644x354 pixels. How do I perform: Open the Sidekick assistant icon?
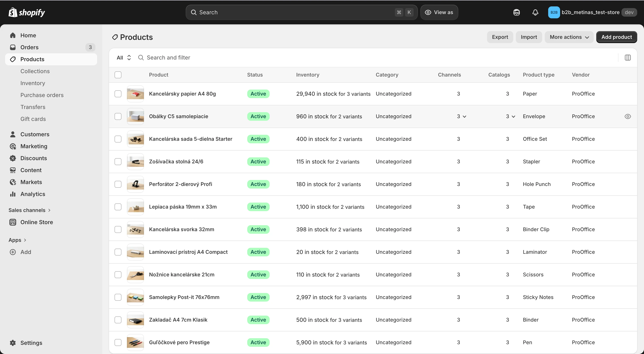(516, 12)
